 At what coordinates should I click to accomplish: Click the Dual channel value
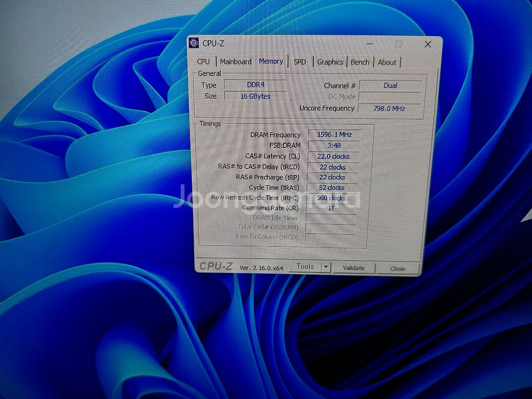pyautogui.click(x=390, y=86)
